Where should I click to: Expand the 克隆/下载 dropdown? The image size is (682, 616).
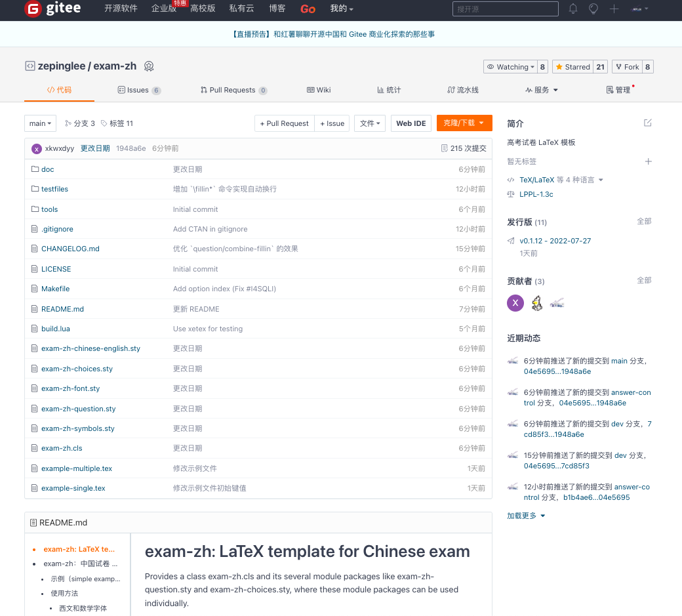[464, 123]
